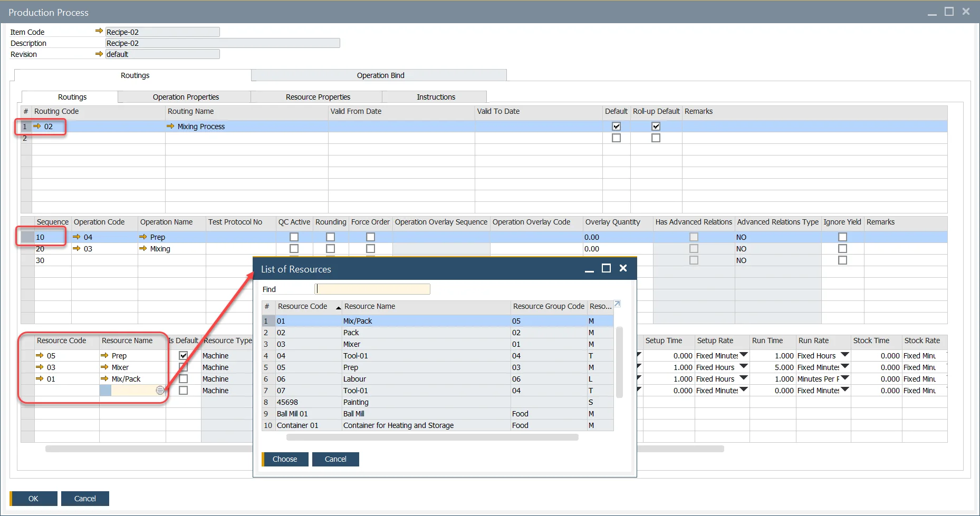Viewport: 980px width, 516px height.
Task: Click the link arrow next to Mixing operation name
Action: click(x=143, y=249)
